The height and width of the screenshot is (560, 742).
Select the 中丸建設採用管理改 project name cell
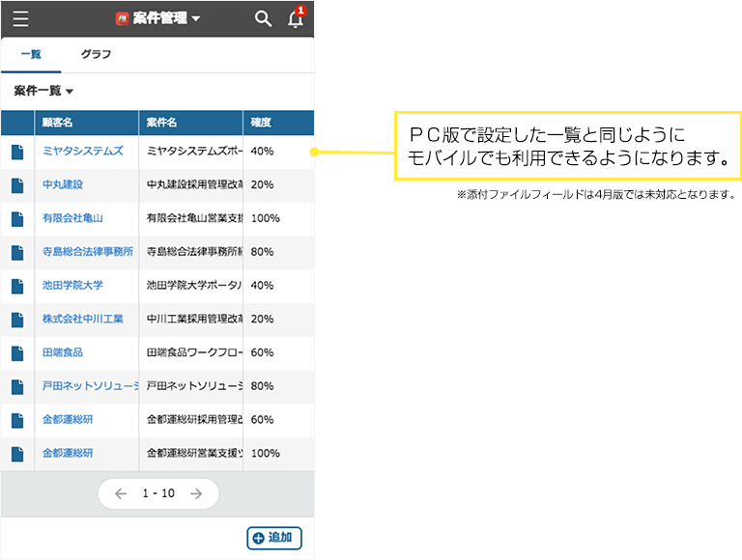[190, 185]
